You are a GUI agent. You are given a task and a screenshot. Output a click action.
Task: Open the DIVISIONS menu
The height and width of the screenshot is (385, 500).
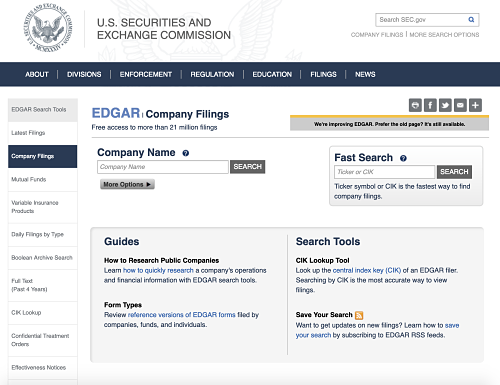(84, 74)
